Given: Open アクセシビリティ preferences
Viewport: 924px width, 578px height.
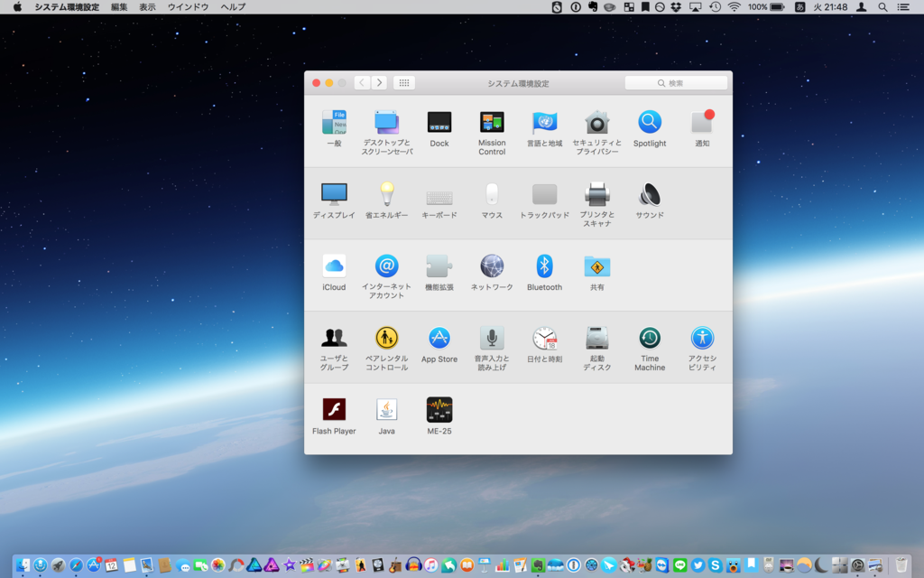Looking at the screenshot, I should 702,349.
